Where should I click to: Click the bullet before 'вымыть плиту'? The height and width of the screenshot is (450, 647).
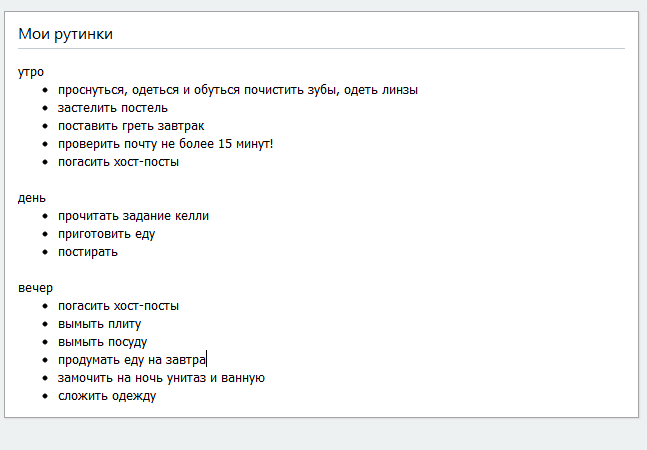[x=45, y=324]
